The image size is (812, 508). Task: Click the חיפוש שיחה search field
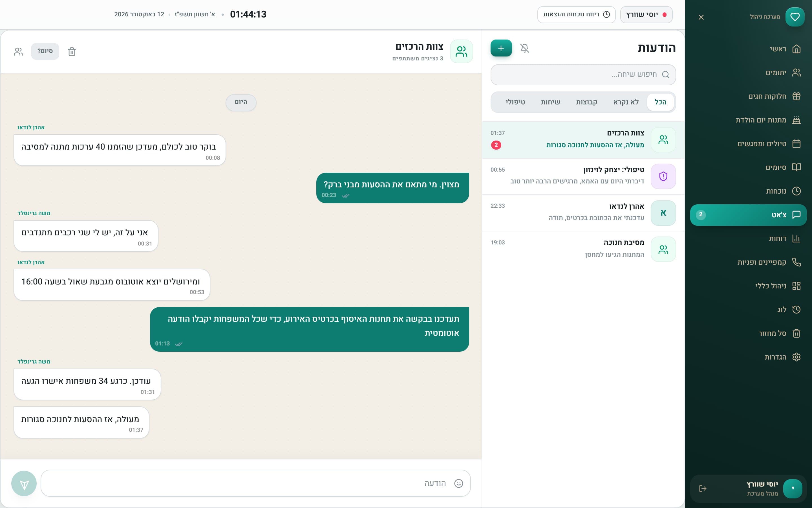[x=583, y=75]
